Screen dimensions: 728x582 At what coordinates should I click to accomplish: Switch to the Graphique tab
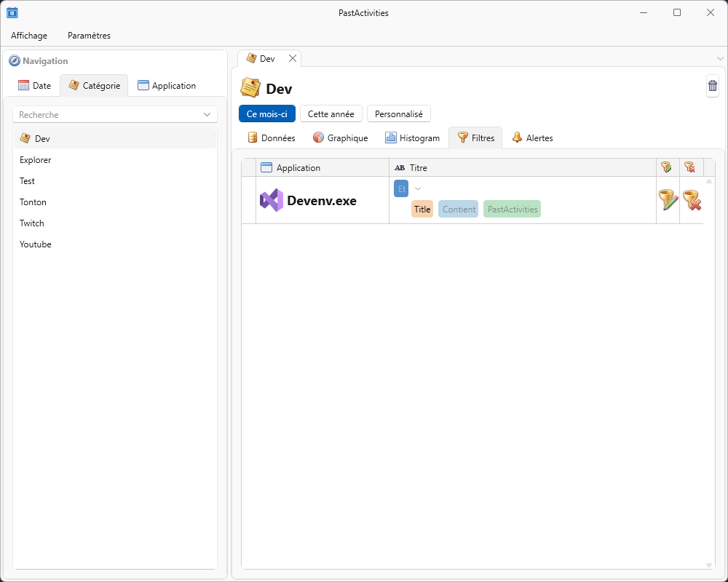[x=340, y=137]
